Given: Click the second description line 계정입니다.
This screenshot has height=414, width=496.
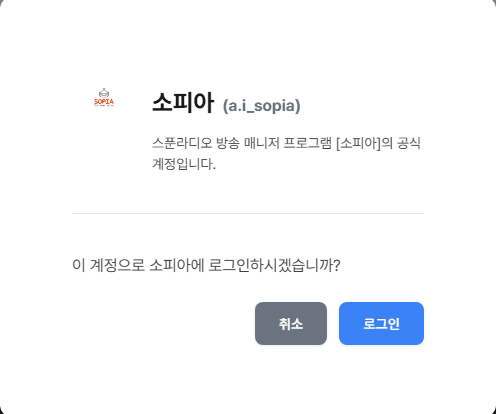Looking at the screenshot, I should 184,164.
